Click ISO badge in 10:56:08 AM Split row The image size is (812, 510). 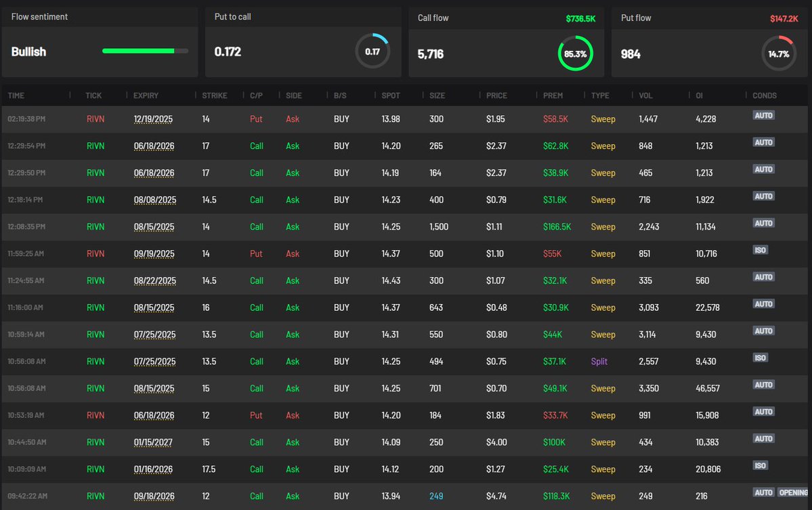[x=761, y=358]
